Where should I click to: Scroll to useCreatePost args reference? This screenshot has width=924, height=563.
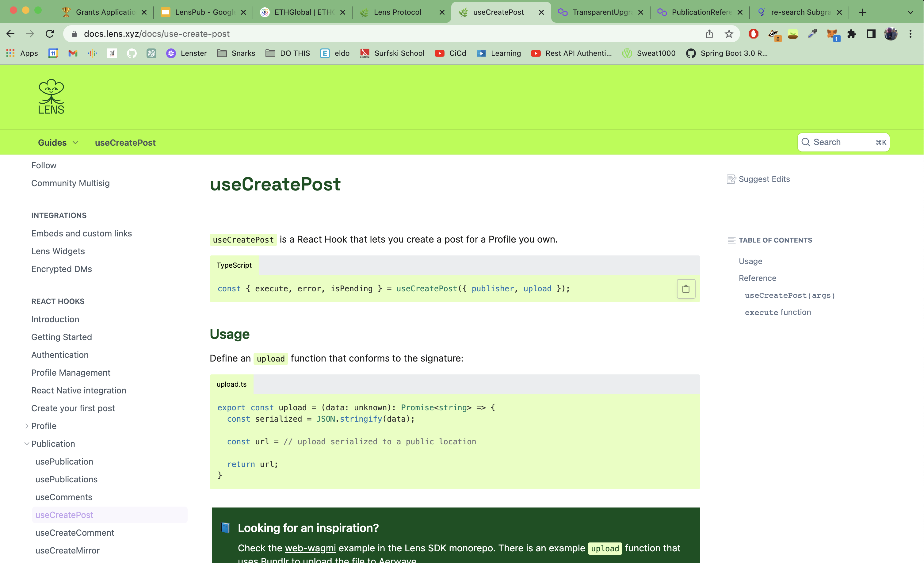pyautogui.click(x=789, y=294)
